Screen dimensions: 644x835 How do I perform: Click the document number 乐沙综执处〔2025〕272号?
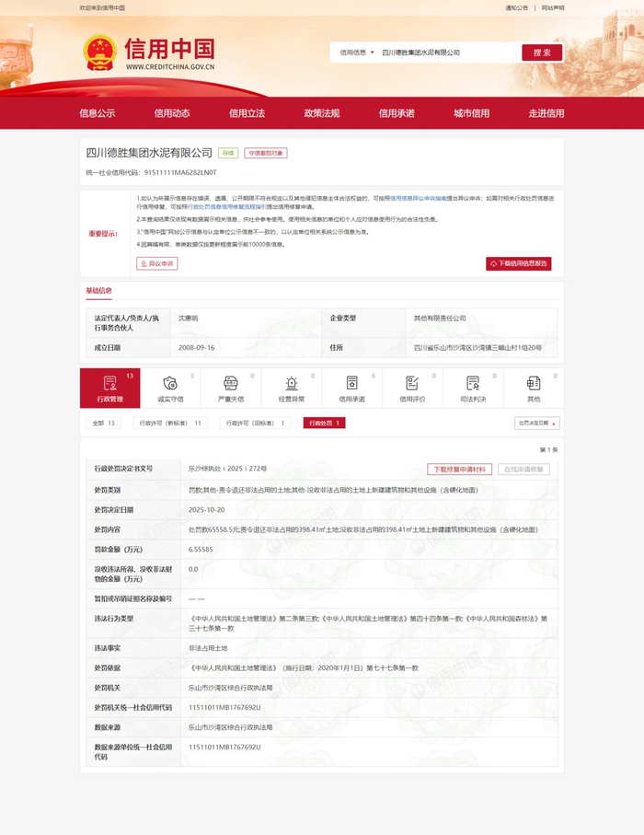click(228, 469)
